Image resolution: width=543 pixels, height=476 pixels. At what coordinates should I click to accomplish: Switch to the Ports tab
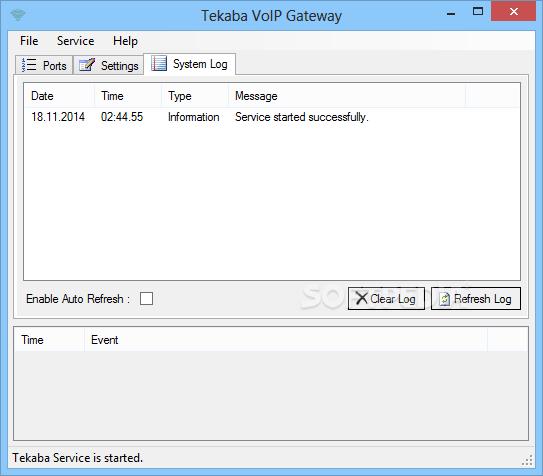click(44, 65)
